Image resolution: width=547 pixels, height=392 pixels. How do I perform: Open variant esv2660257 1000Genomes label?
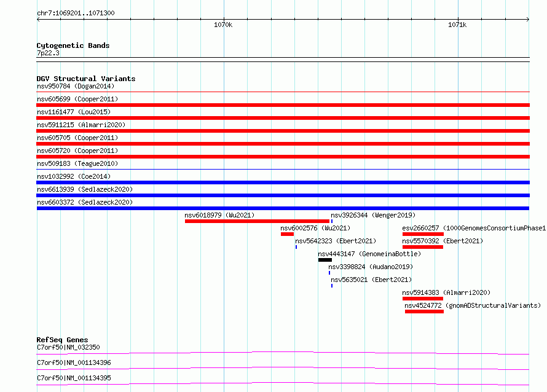coord(474,228)
